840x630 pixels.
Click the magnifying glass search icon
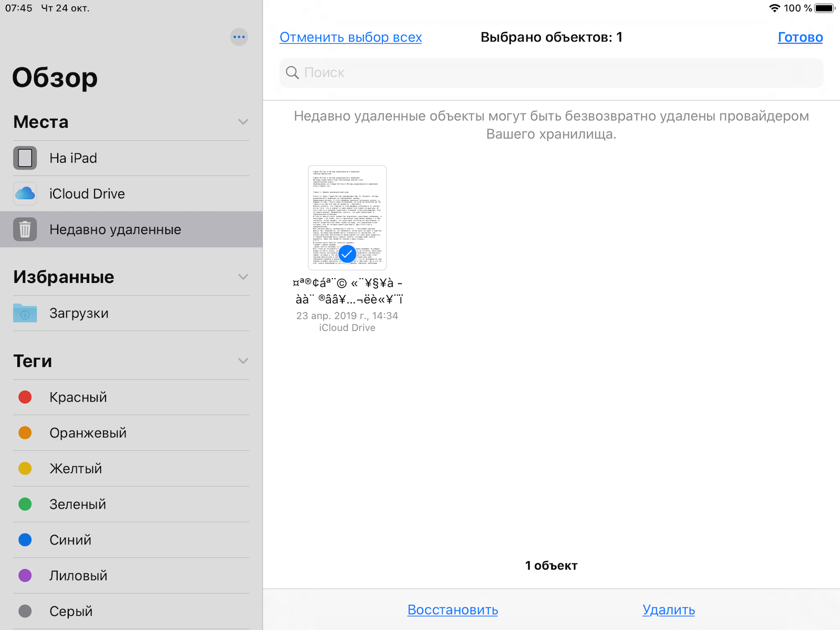point(292,72)
